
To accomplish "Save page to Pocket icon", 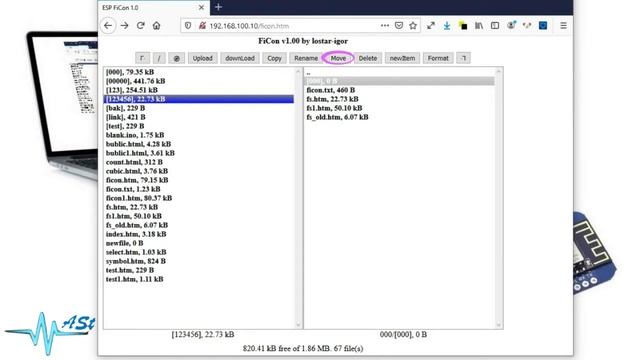I will [399, 26].
